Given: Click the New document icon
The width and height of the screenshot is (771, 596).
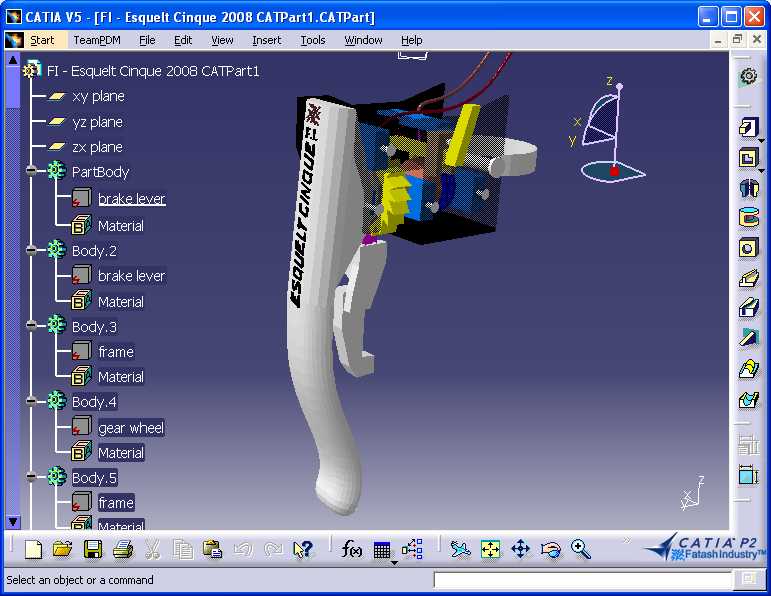Looking at the screenshot, I should (x=32, y=549).
